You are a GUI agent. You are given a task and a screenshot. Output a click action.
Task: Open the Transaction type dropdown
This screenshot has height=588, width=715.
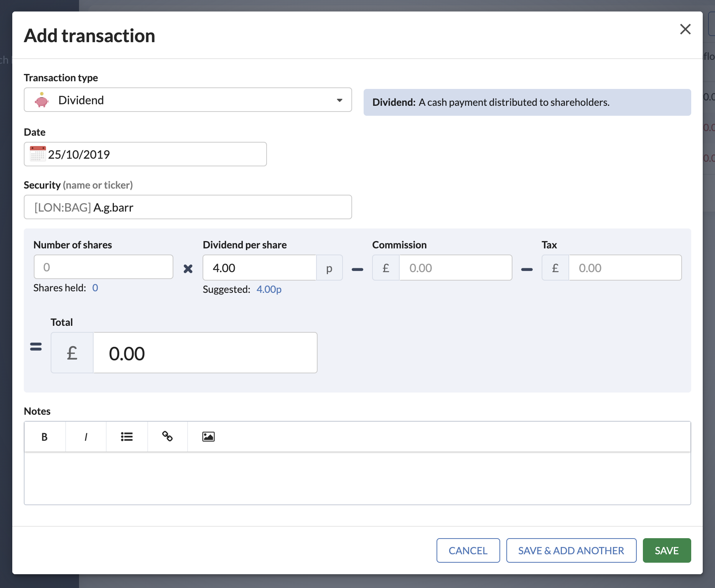(188, 100)
